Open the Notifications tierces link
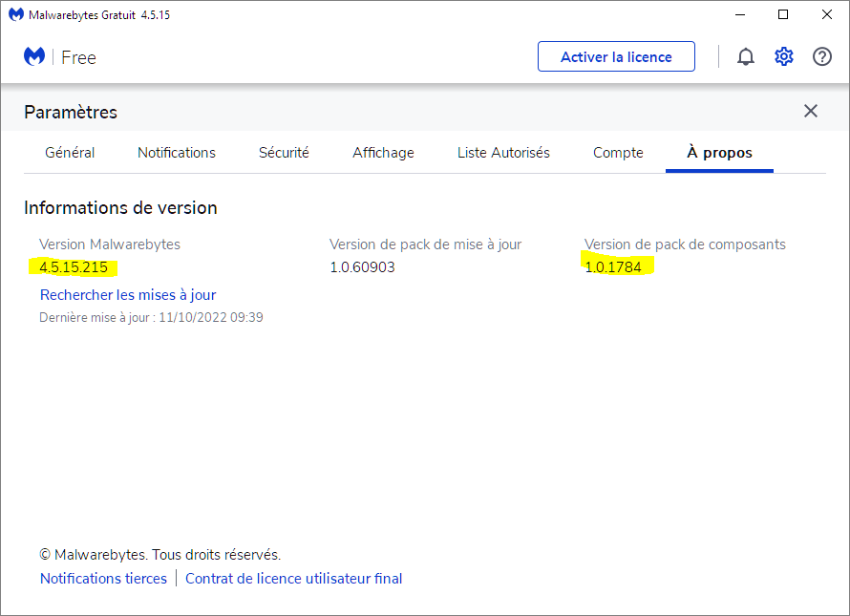 pyautogui.click(x=103, y=579)
